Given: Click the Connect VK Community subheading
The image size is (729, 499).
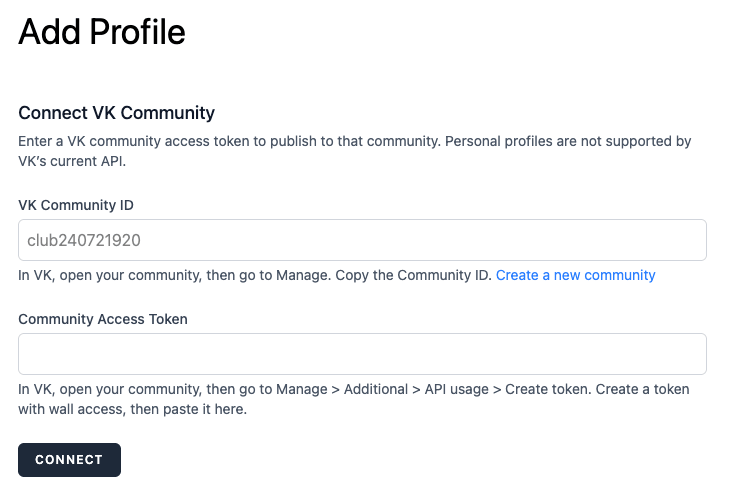Looking at the screenshot, I should (x=117, y=113).
